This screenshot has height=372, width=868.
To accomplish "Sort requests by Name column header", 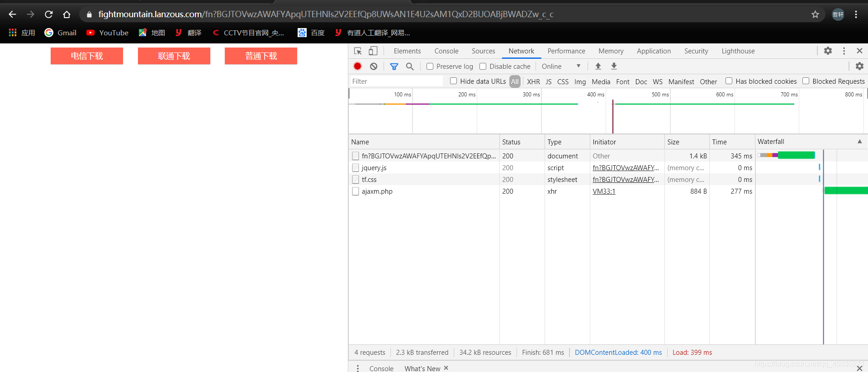I will click(x=424, y=142).
